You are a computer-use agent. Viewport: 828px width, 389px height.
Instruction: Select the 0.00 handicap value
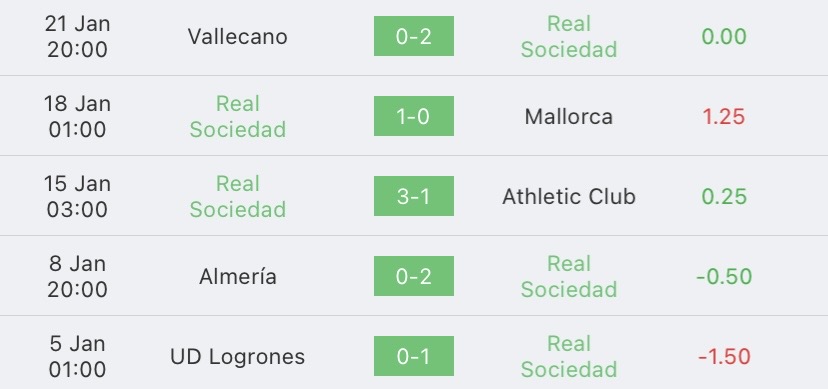click(x=724, y=36)
